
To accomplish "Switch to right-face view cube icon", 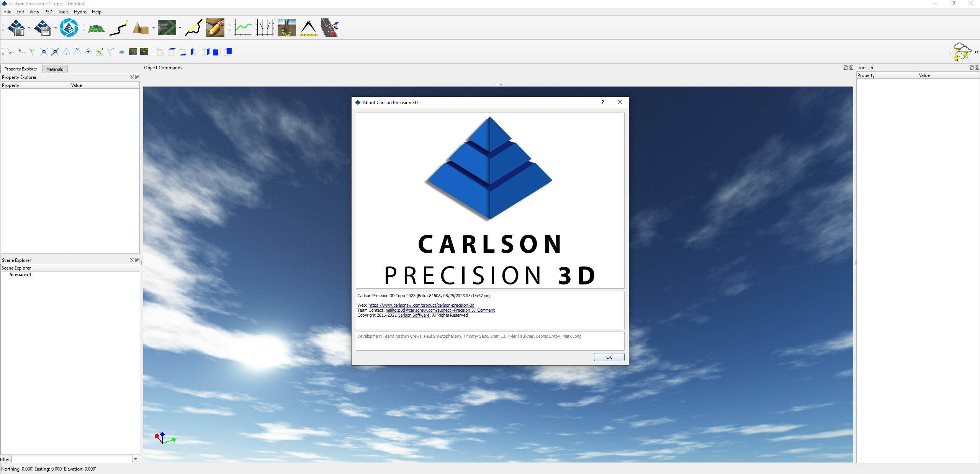I will coord(206,52).
